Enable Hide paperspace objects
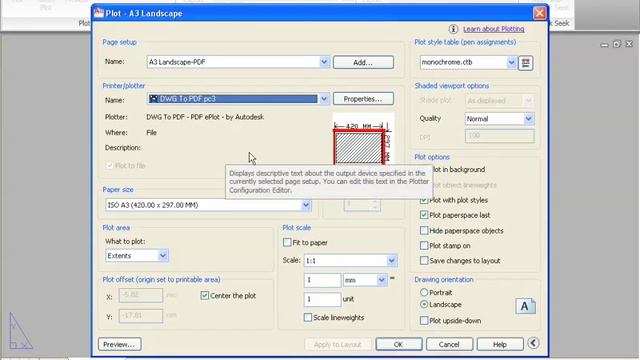This screenshot has height=360, width=640. point(424,231)
